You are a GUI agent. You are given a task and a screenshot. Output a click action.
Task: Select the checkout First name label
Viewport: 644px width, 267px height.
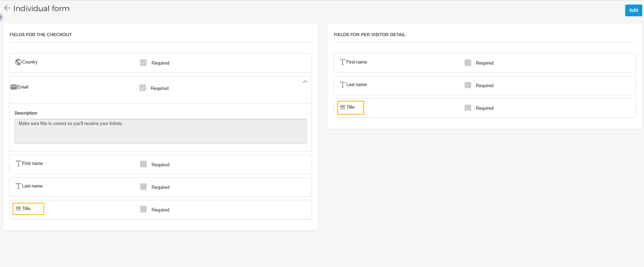coord(32,164)
